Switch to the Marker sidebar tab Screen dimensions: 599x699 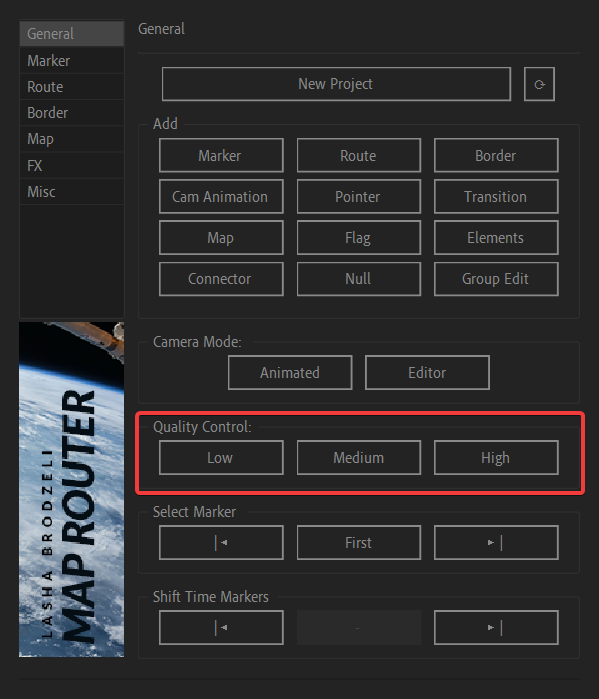(72, 60)
